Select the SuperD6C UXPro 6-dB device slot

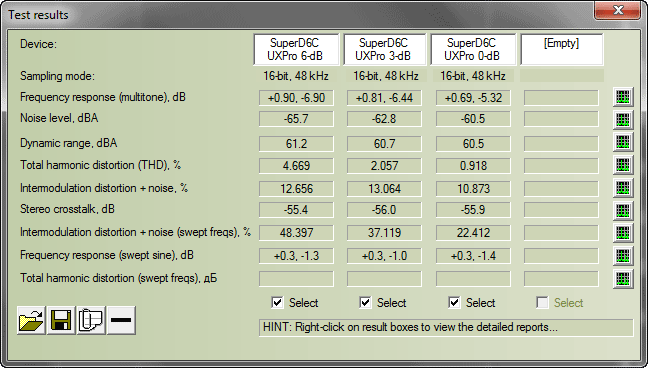point(296,49)
